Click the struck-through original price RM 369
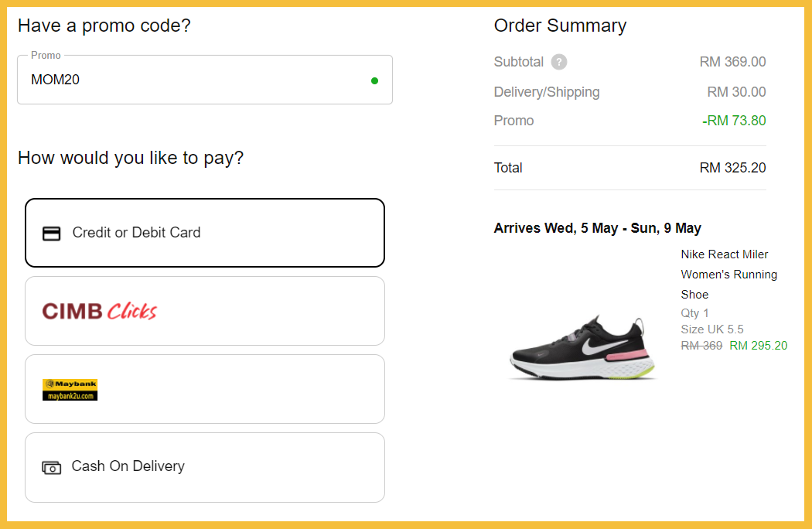 [x=701, y=346]
